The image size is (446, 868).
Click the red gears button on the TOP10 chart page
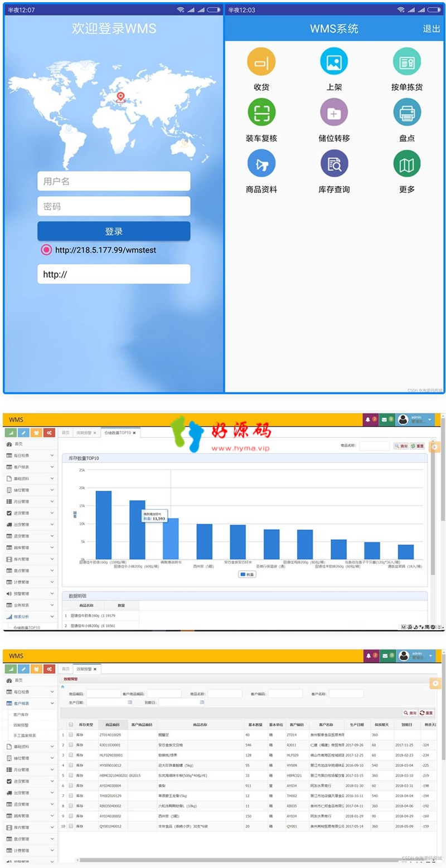(x=49, y=432)
